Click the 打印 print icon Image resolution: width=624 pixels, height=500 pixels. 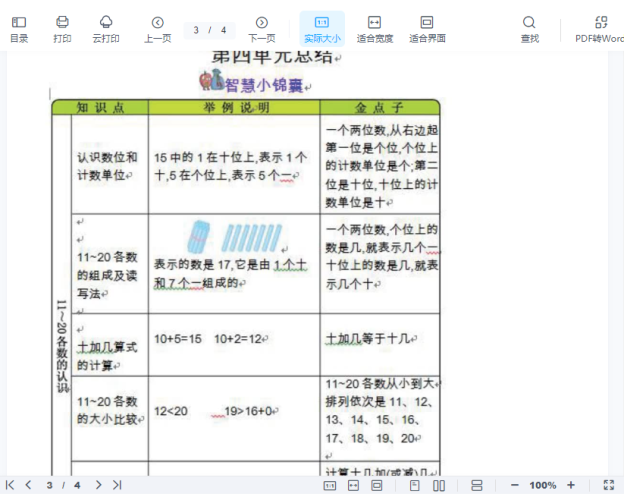pos(62,29)
